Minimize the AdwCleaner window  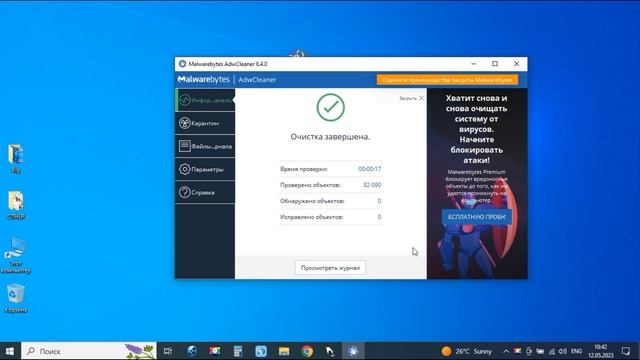coord(473,64)
